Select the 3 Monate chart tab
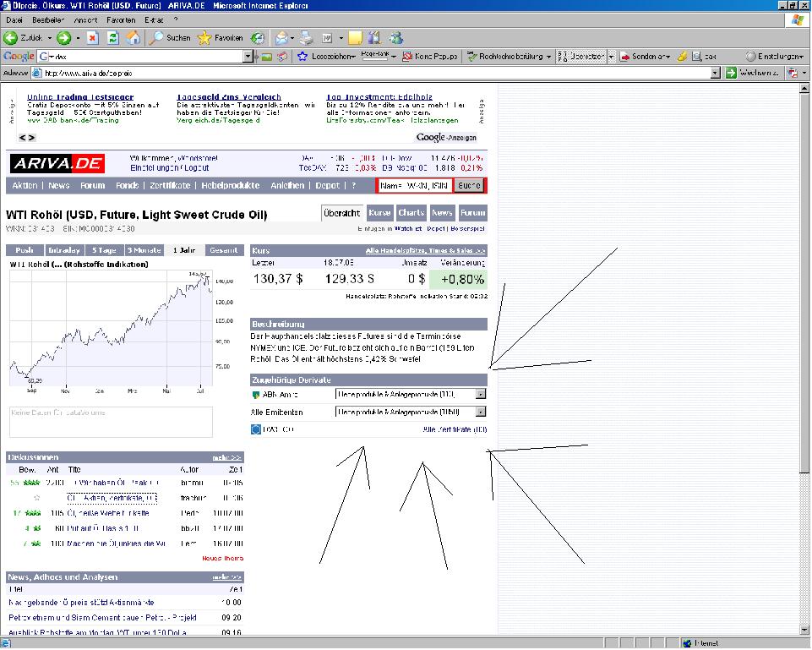The image size is (812, 650). (144, 250)
